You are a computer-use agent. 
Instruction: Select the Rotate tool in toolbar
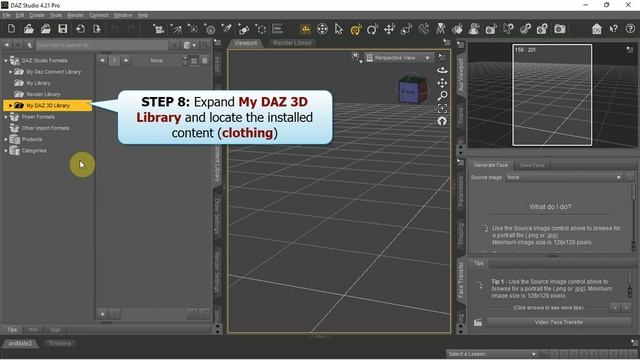click(372, 29)
